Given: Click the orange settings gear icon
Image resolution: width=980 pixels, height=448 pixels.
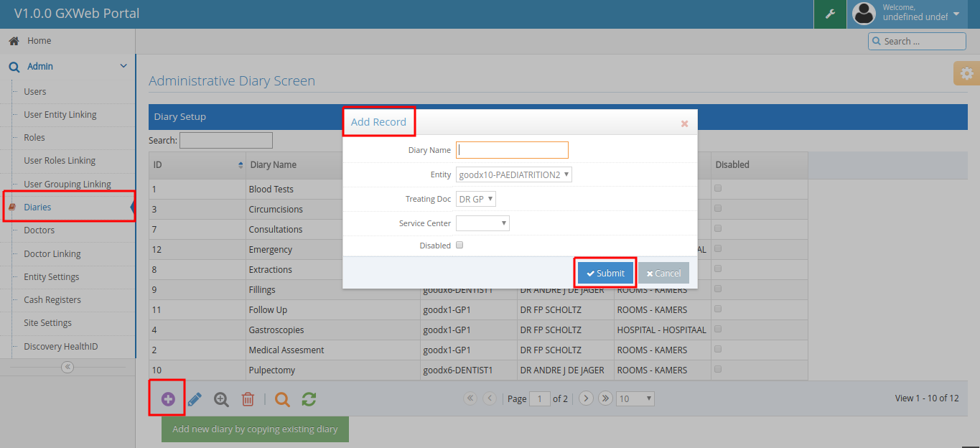Looking at the screenshot, I should click(966, 73).
